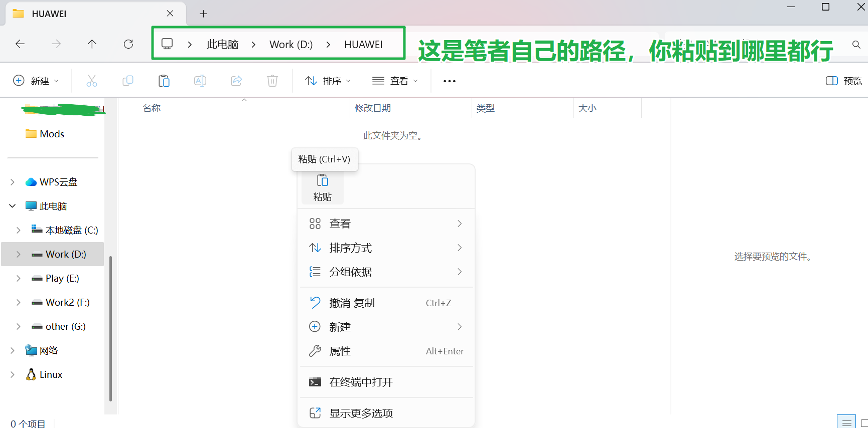
Task: Expand the Work2 (F:) tree node
Action: coord(19,302)
